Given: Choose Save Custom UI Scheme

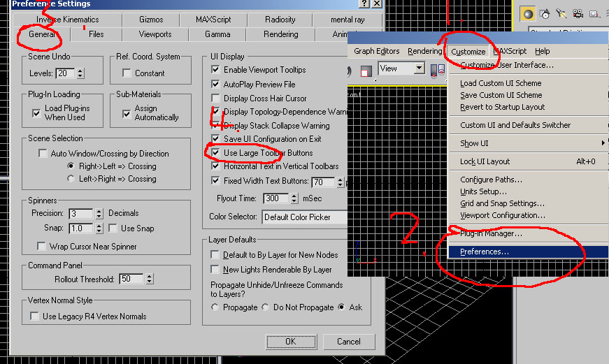Looking at the screenshot, I should click(528, 95).
